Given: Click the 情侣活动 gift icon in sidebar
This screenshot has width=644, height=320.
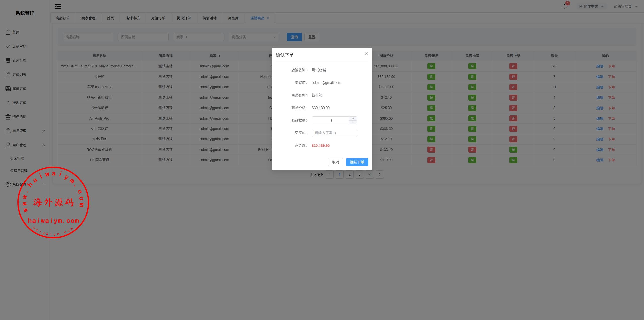Looking at the screenshot, I should click(x=8, y=117).
